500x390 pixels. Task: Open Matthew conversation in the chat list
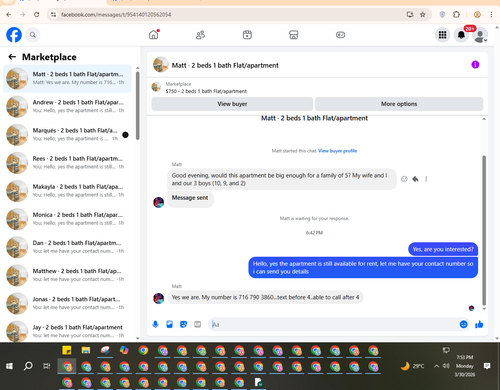click(67, 275)
